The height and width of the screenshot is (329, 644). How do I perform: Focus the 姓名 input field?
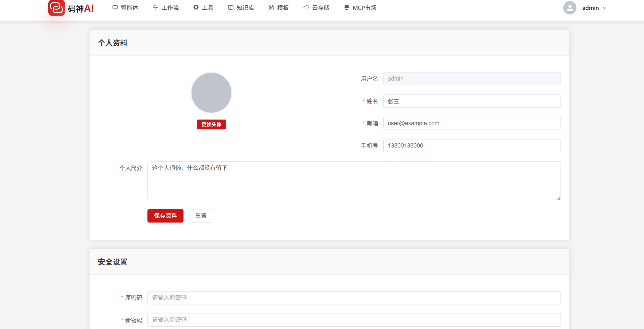coord(472,101)
